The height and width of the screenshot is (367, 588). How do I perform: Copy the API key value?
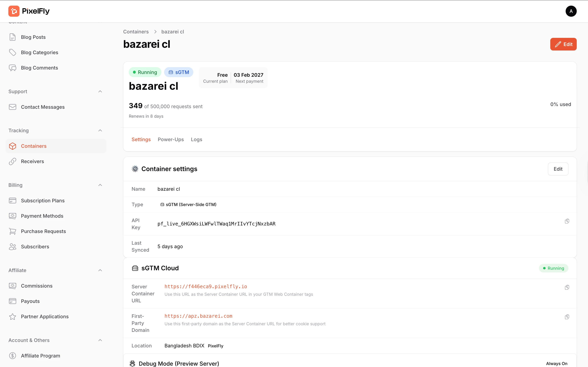pyautogui.click(x=567, y=221)
